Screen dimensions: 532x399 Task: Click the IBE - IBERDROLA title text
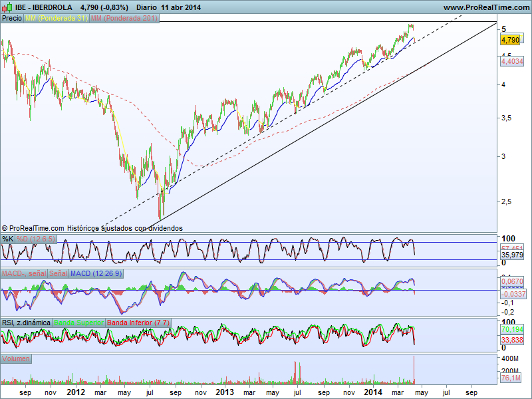point(44,7)
